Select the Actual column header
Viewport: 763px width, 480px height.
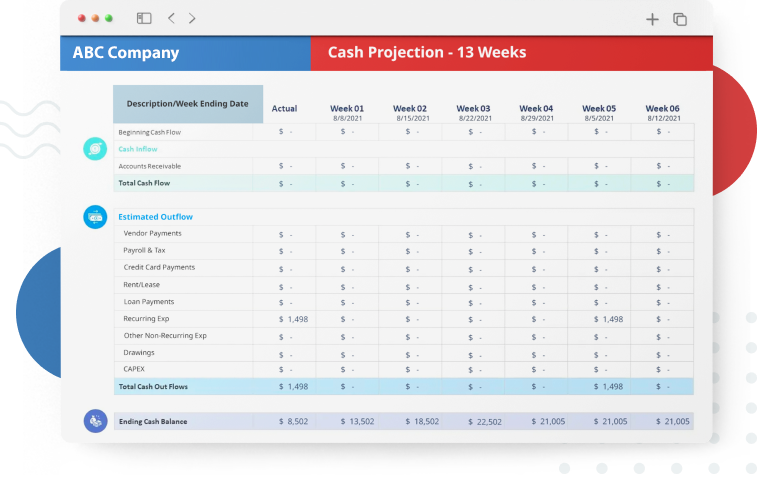click(284, 109)
